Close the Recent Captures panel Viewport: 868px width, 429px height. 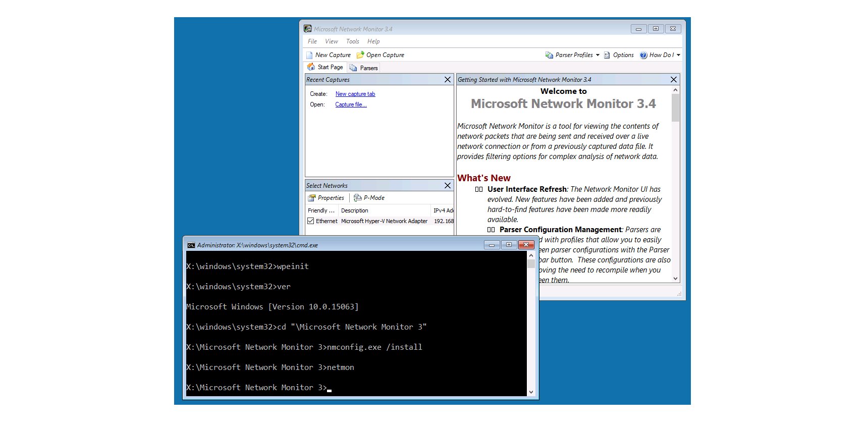(448, 80)
